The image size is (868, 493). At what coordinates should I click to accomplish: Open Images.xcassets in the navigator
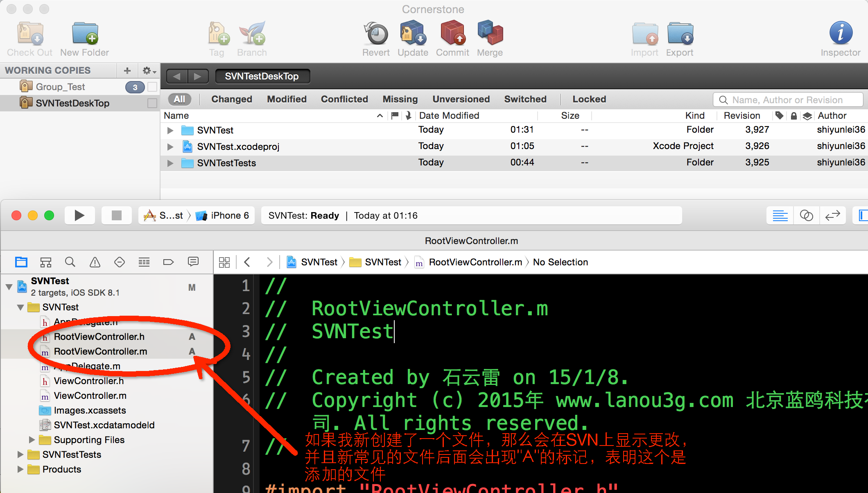90,410
